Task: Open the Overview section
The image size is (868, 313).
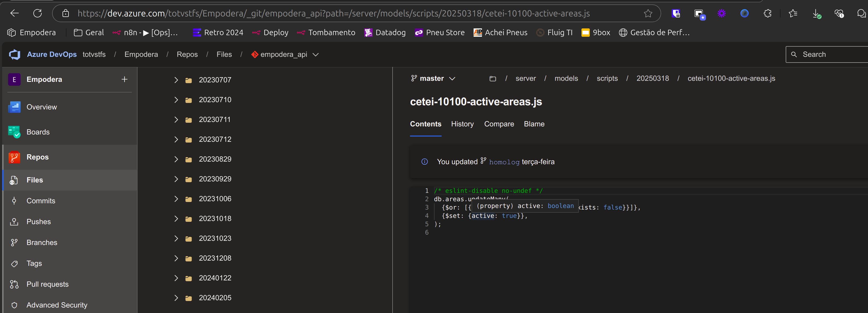Action: click(42, 107)
